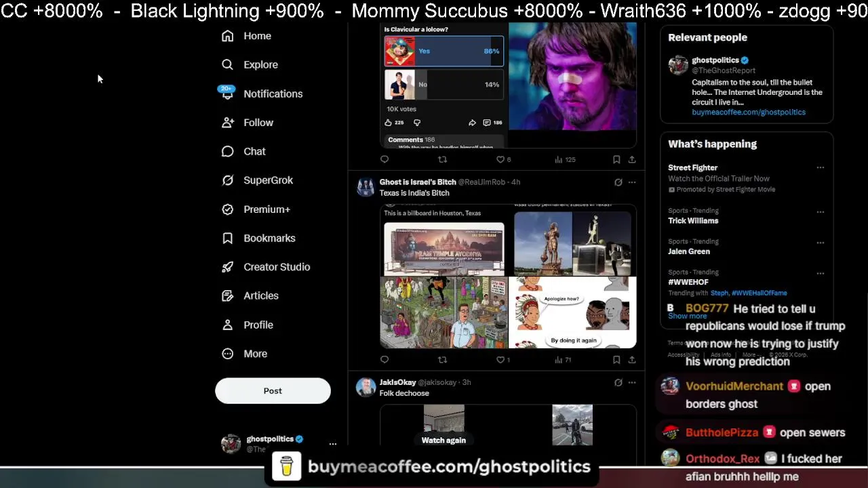Open Ghost is Israel's Bitch profile name
This screenshot has width=868, height=488.
point(418,182)
